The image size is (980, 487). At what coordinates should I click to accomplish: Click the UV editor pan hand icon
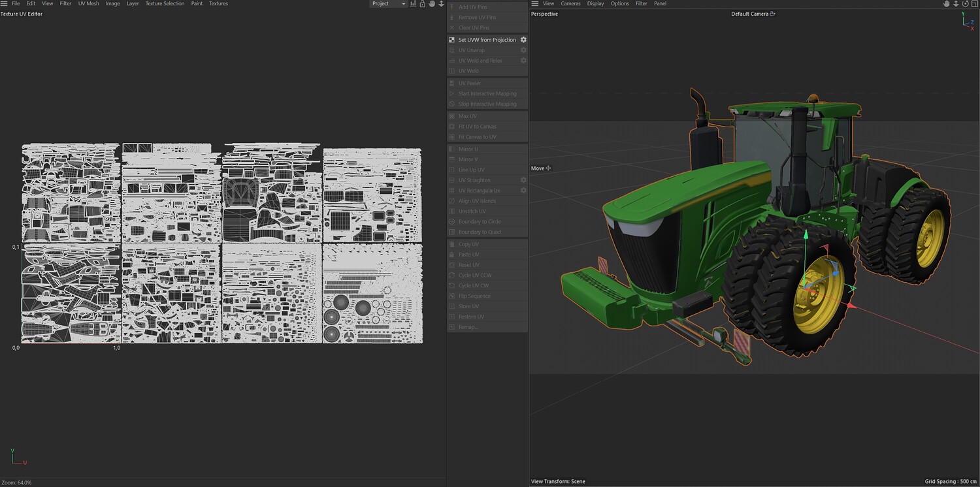click(x=431, y=4)
